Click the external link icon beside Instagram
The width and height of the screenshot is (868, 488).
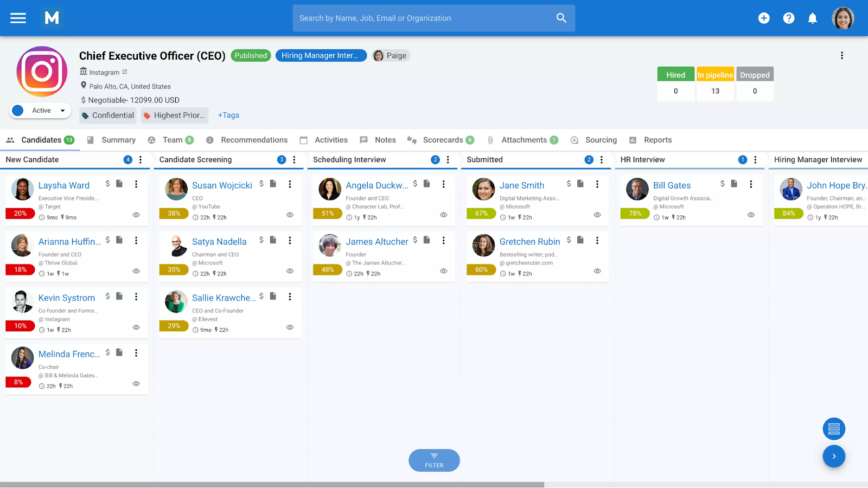click(125, 72)
